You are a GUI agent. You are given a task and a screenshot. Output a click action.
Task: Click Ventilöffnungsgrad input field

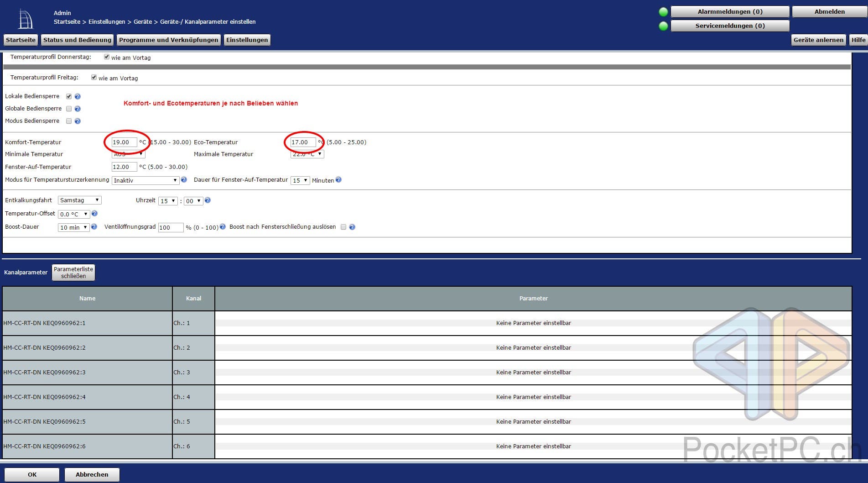pyautogui.click(x=171, y=227)
